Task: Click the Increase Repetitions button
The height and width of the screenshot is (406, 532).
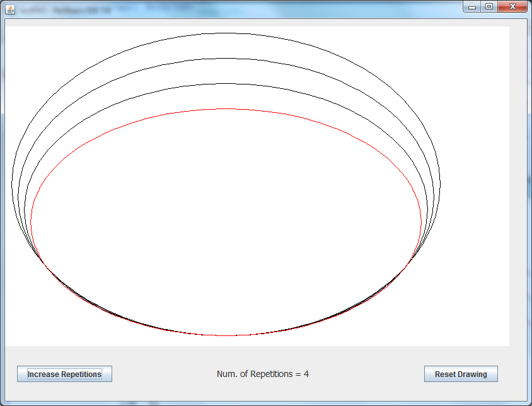Action: coord(64,374)
